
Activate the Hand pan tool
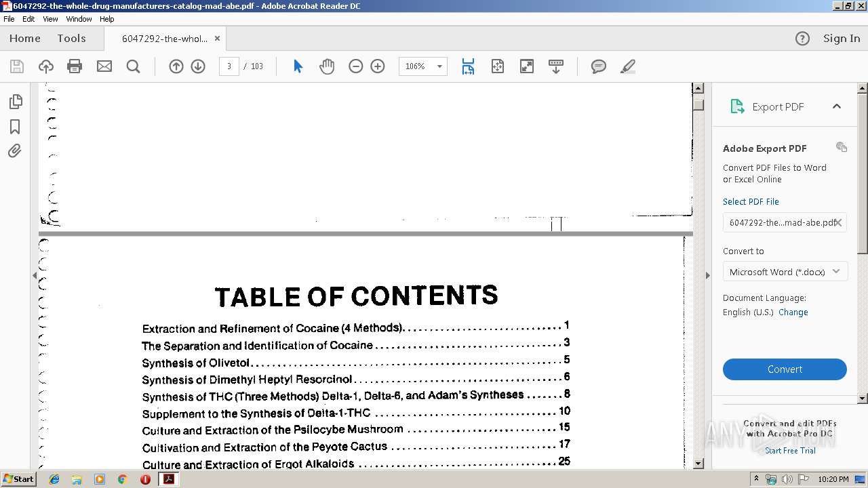[327, 66]
